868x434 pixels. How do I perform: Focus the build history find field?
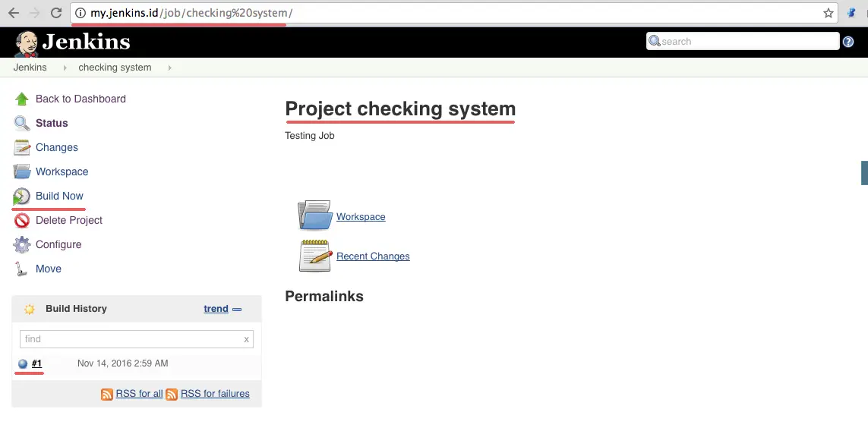pos(137,339)
